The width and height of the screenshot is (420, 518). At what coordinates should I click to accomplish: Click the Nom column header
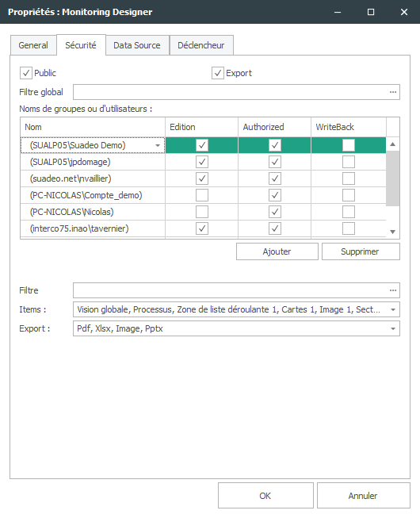click(93, 127)
